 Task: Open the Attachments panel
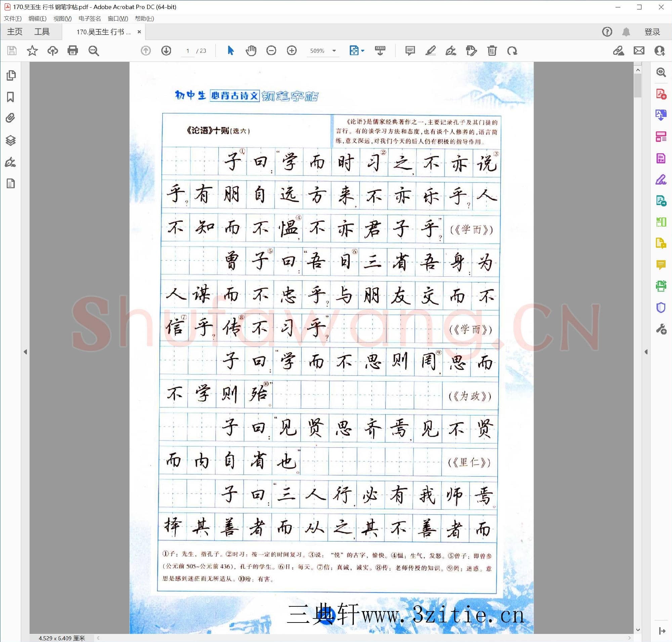pos(10,118)
